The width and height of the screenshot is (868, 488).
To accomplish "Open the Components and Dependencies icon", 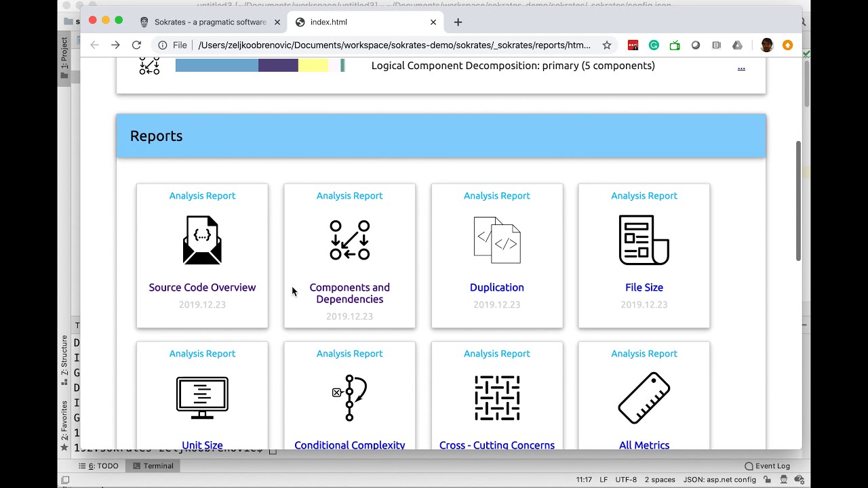I will coord(349,240).
